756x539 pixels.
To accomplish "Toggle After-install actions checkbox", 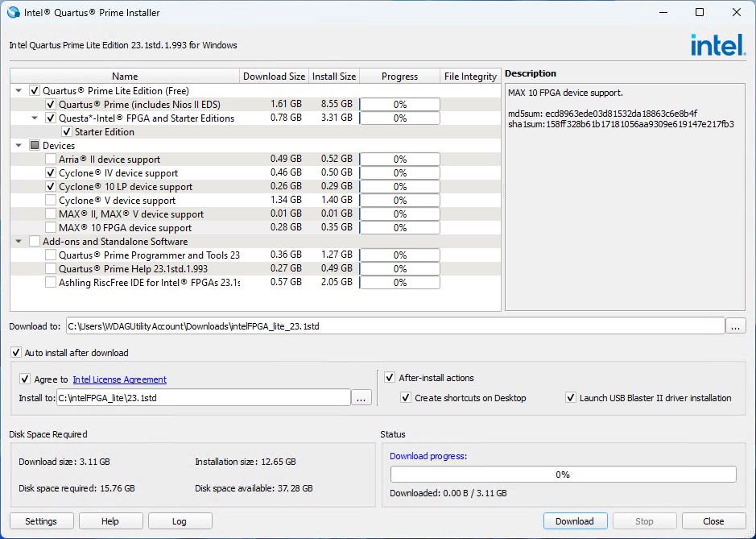I will [390, 378].
